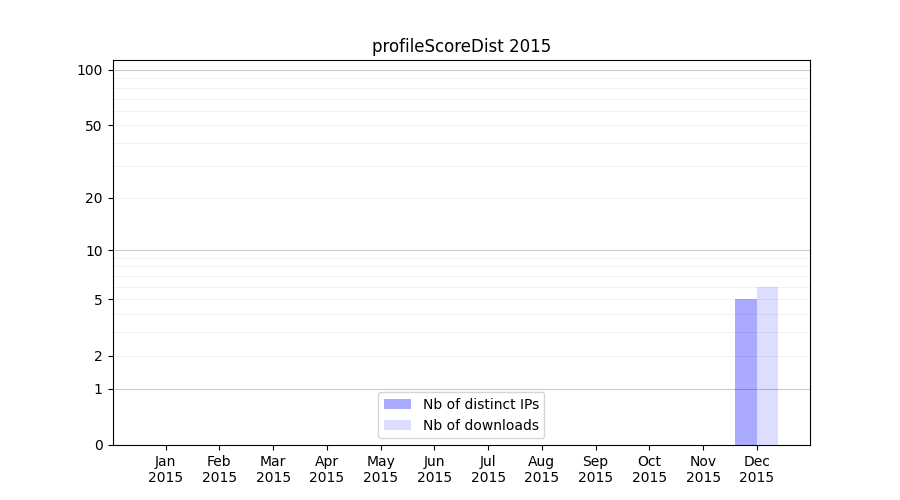Click the Sep 2015 x-axis label

595,469
